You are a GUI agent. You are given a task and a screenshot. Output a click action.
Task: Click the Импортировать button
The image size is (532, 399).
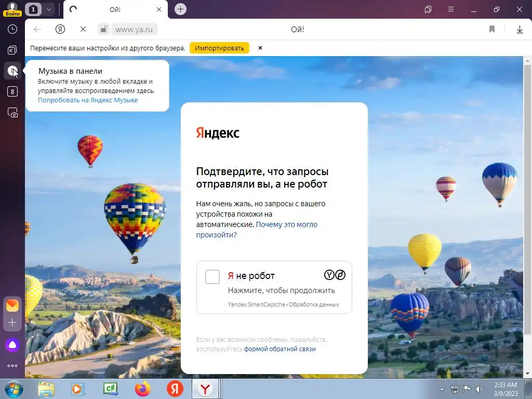219,48
